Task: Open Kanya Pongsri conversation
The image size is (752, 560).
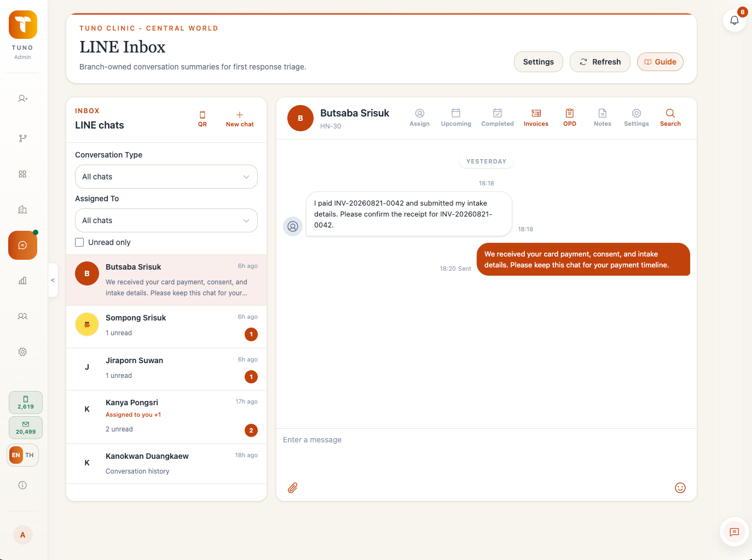Action: pyautogui.click(x=166, y=417)
